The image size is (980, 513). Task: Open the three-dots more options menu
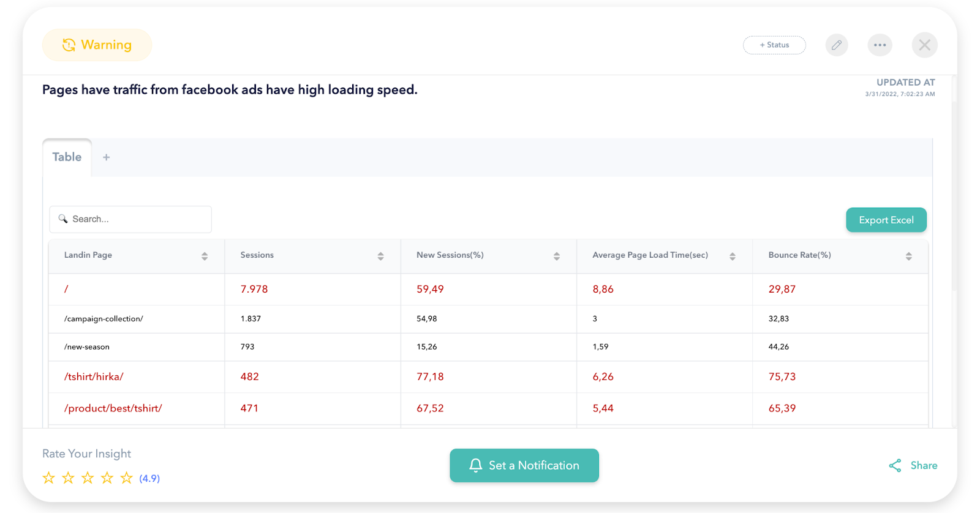(x=880, y=45)
